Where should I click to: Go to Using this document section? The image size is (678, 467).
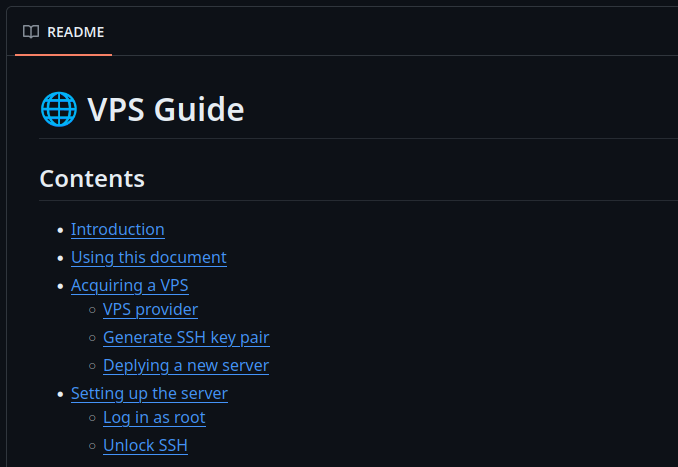pyautogui.click(x=148, y=257)
